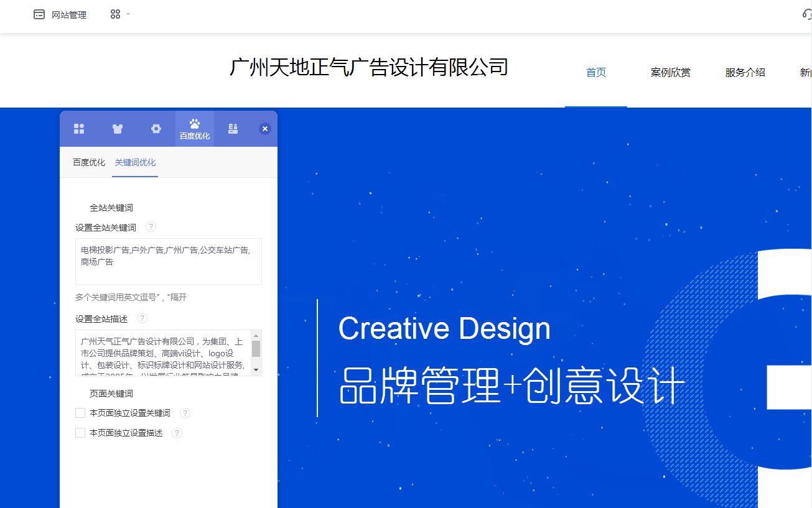Focus the site-wide keywords text box

pyautogui.click(x=169, y=261)
